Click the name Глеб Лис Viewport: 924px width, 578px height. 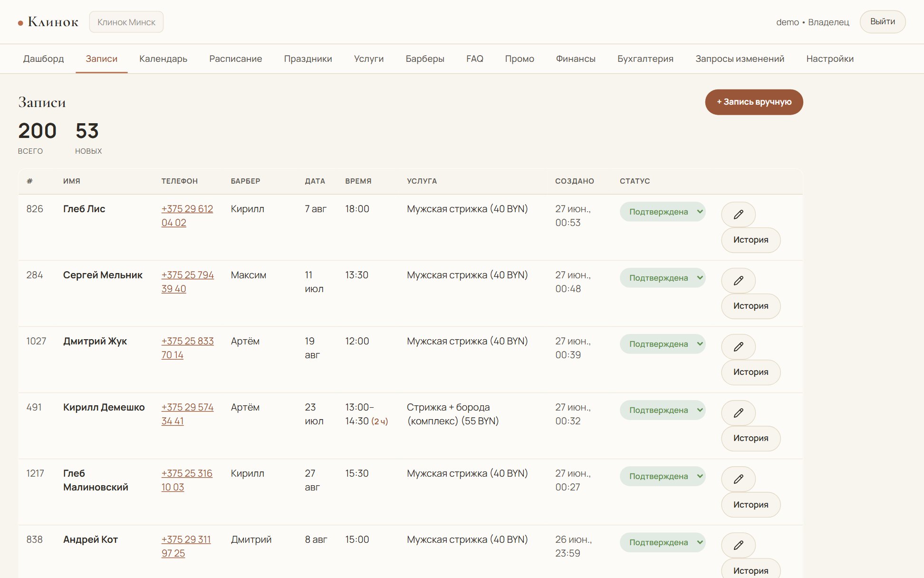click(x=84, y=209)
